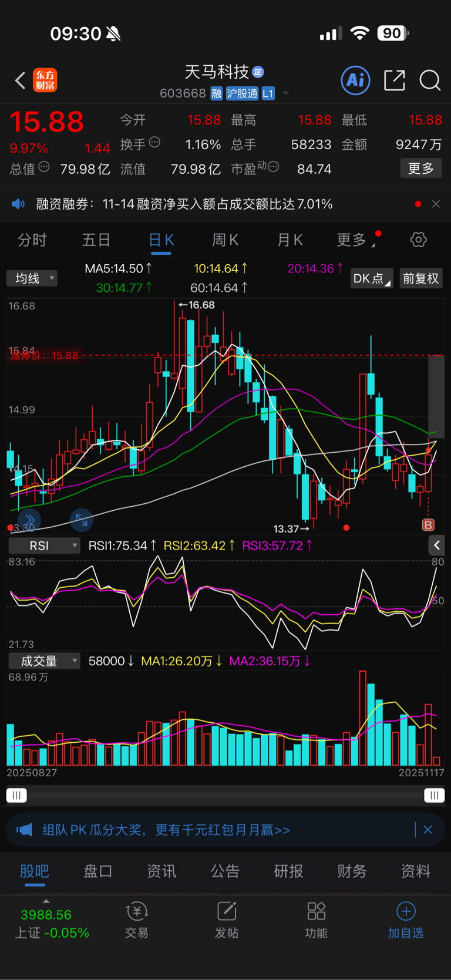Tap the battery indicator in status bar
Screen dimensions: 451x980
[x=393, y=33]
